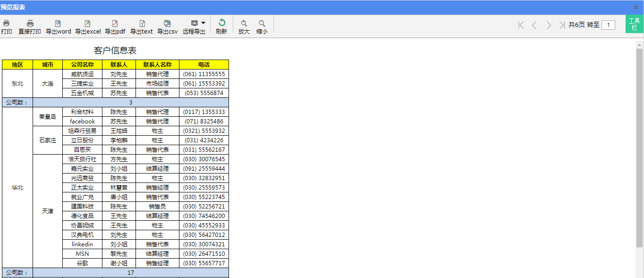Export report to Excel (导出excel)
The image size is (644, 278).
point(87,24)
